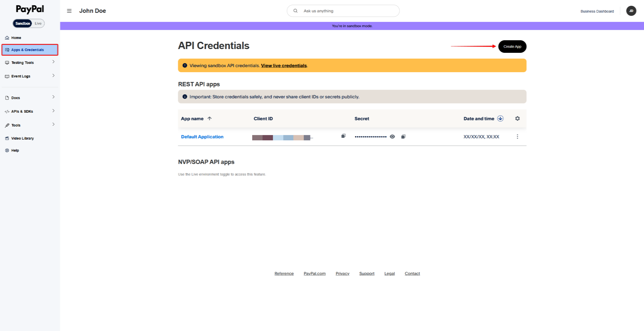Open the Reference footer link
The height and width of the screenshot is (331, 644).
[x=284, y=274]
